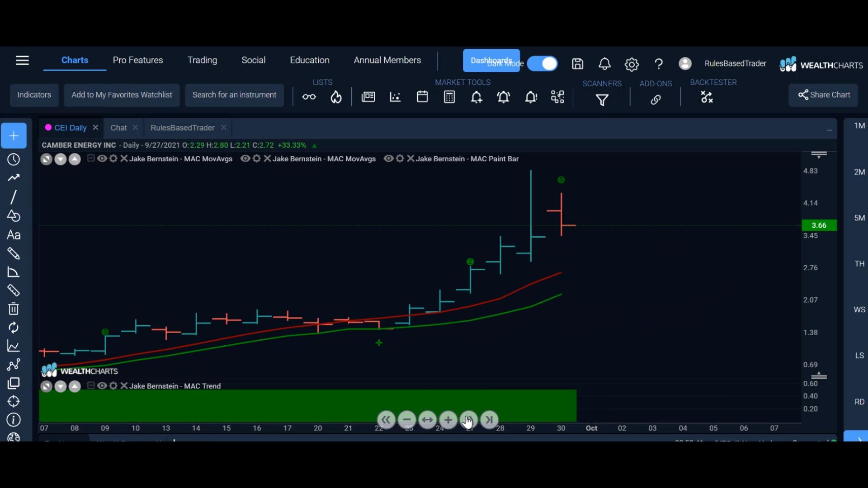868x488 pixels.
Task: Click the refresh cycle icon in sidebar
Action: pyautogui.click(x=14, y=328)
